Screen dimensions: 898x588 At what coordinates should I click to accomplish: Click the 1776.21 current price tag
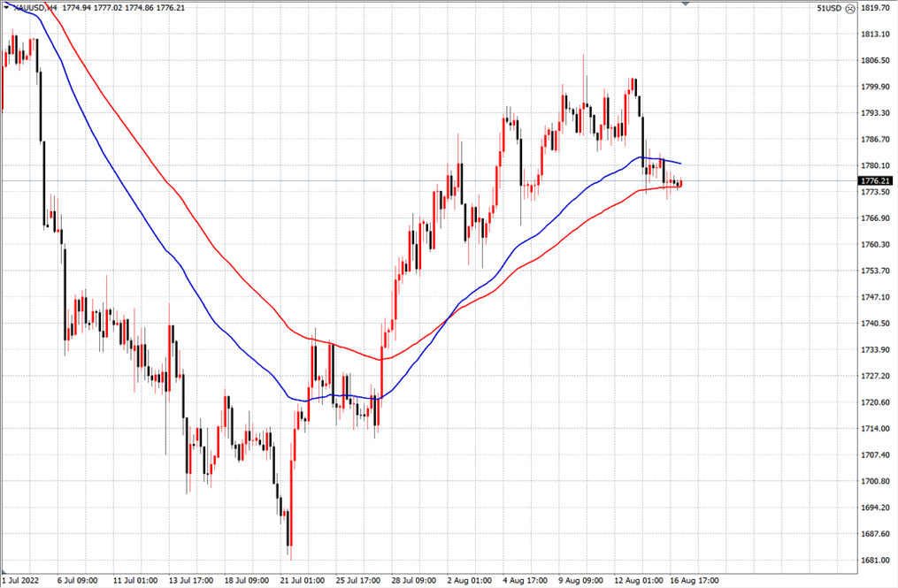click(x=876, y=181)
